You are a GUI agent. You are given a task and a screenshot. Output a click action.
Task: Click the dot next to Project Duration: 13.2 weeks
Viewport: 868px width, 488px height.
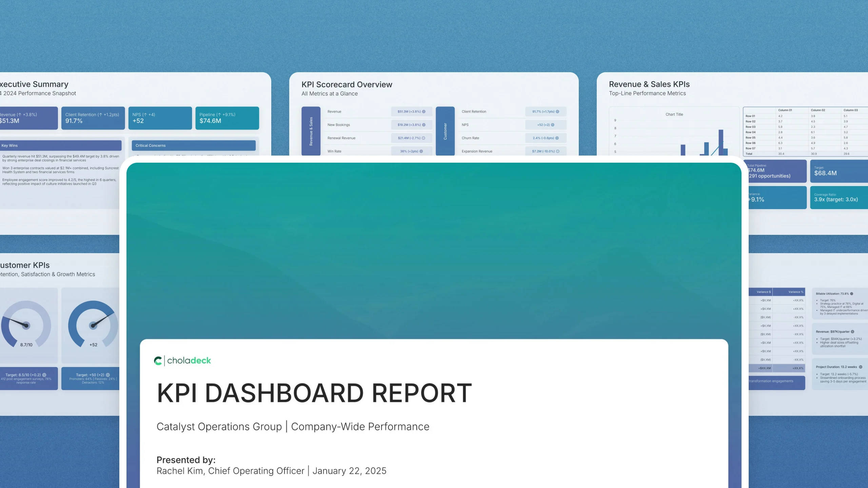click(861, 367)
